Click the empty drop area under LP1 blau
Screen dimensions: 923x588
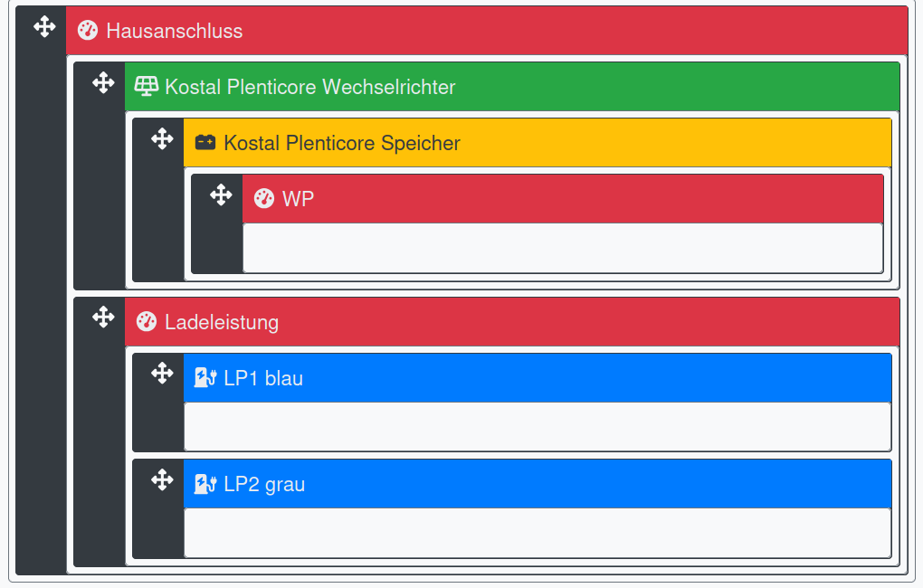(x=538, y=426)
